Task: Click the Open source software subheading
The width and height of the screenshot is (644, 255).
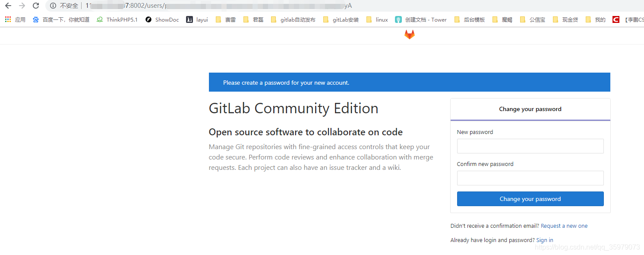Action: 306,132
